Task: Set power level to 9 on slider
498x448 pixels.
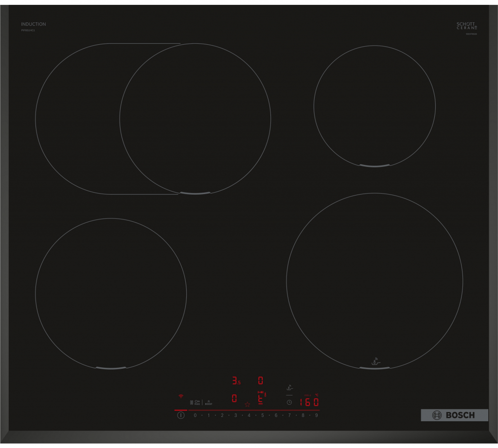Action: [x=316, y=415]
